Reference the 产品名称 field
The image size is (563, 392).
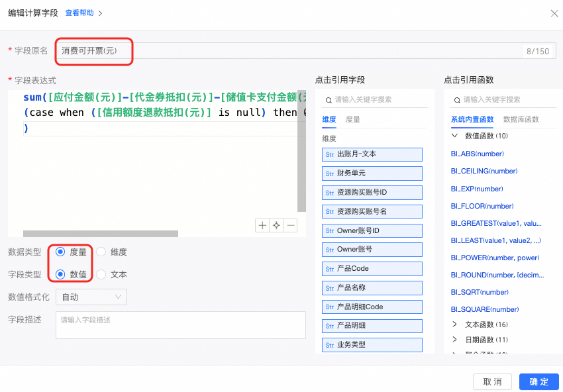tap(372, 288)
